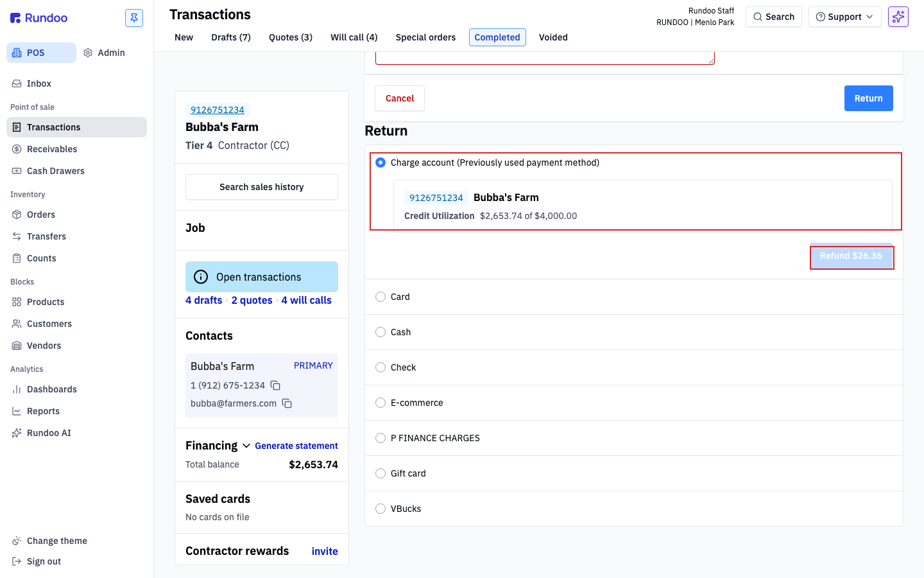Click the Rundoo AI sparkle icon

17,433
